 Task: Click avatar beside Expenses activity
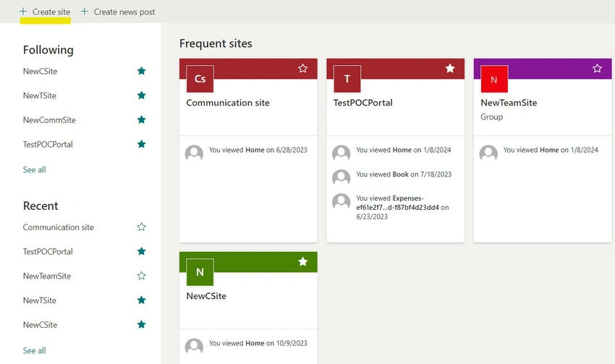pos(342,202)
